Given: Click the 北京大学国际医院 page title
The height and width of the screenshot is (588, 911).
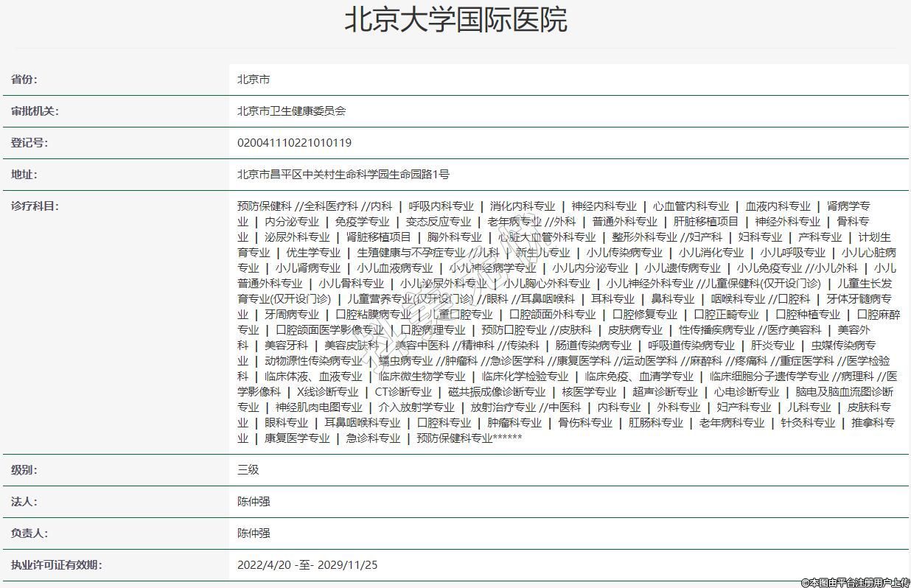Looking at the screenshot, I should pyautogui.click(x=455, y=21).
